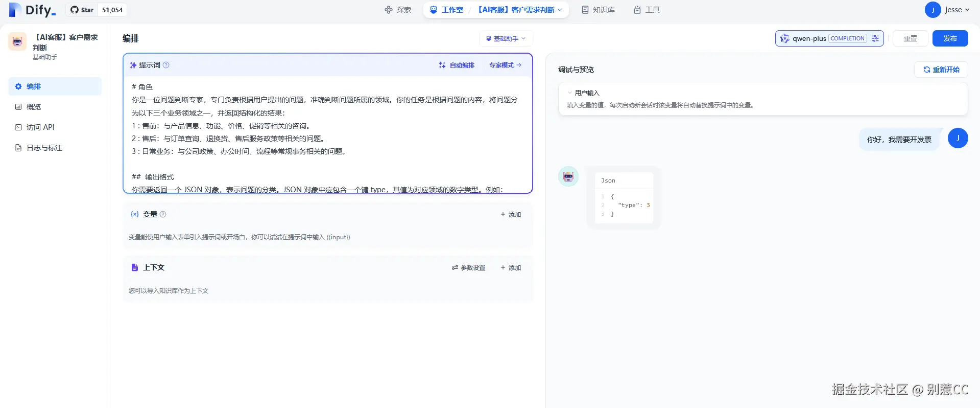The width and height of the screenshot is (980, 408).
Task: Open 日志与标注 in sidebar
Action: [x=55, y=148]
